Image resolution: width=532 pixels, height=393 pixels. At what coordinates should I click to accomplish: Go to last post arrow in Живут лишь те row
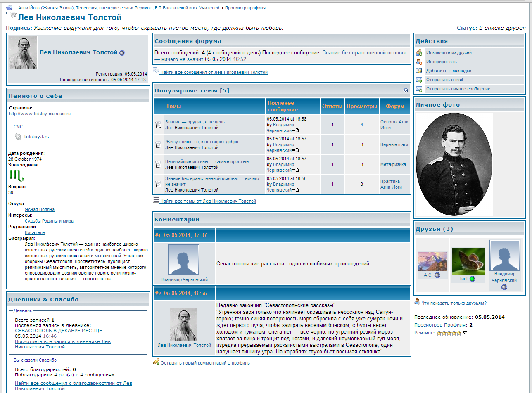(296, 150)
